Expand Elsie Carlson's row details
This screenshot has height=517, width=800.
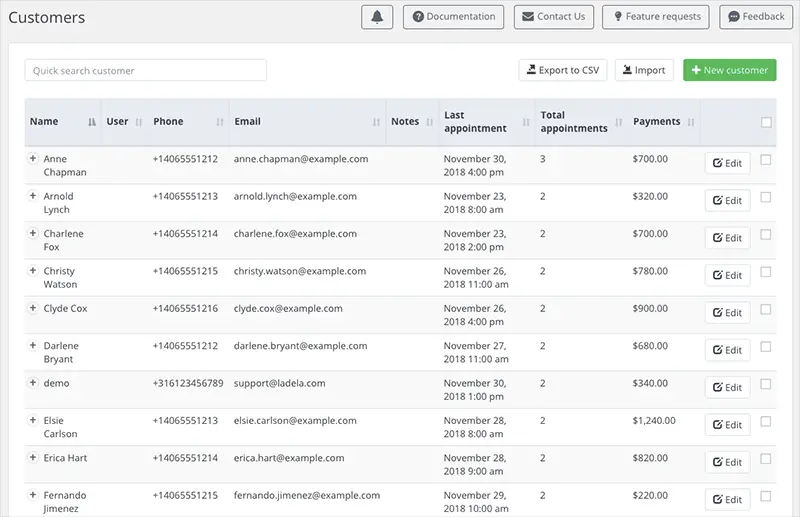coord(33,420)
